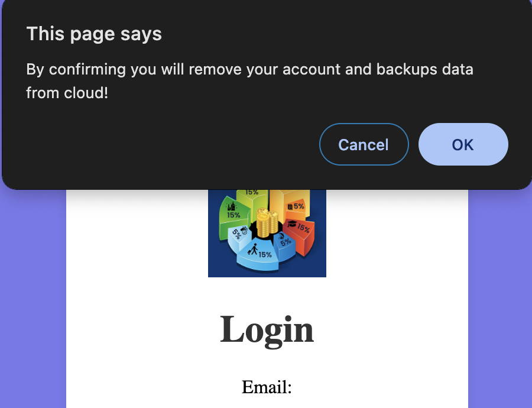Click the graduation cap icon in logo

[x=292, y=224]
